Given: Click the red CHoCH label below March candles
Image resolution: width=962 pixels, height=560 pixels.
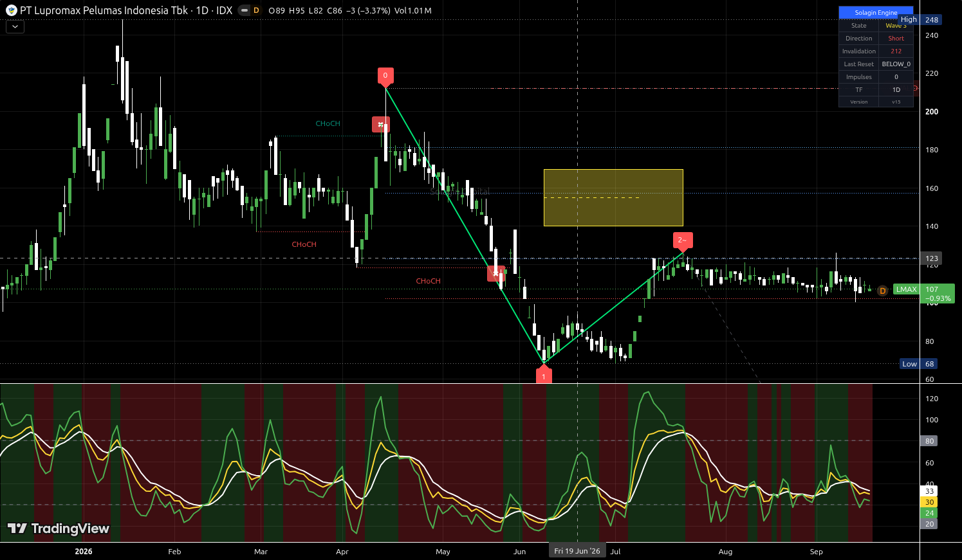Looking at the screenshot, I should tap(304, 244).
